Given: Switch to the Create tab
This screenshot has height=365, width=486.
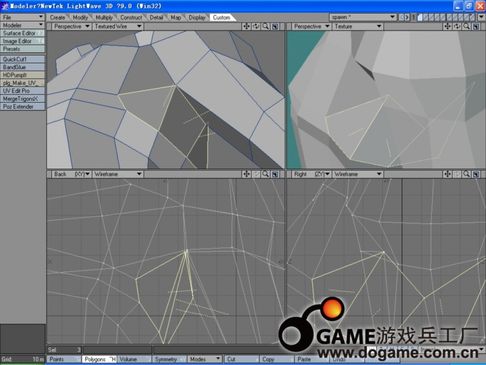Looking at the screenshot, I should [x=57, y=17].
